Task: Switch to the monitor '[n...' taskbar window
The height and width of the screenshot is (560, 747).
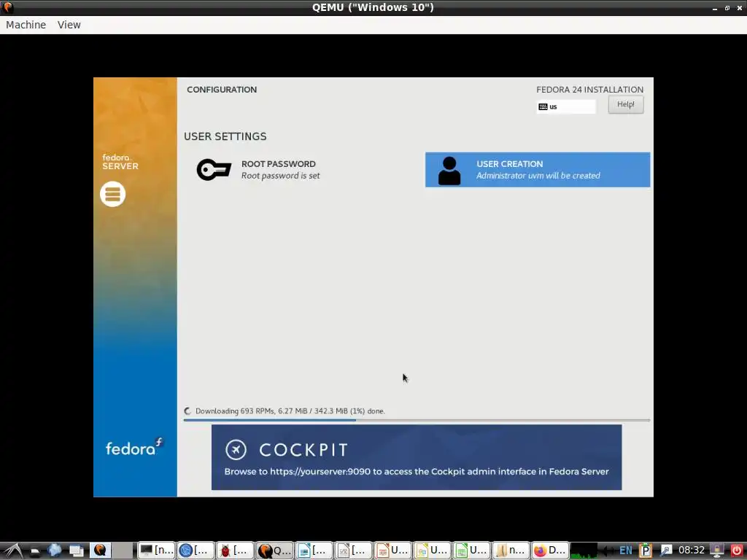Action: [x=156, y=551]
